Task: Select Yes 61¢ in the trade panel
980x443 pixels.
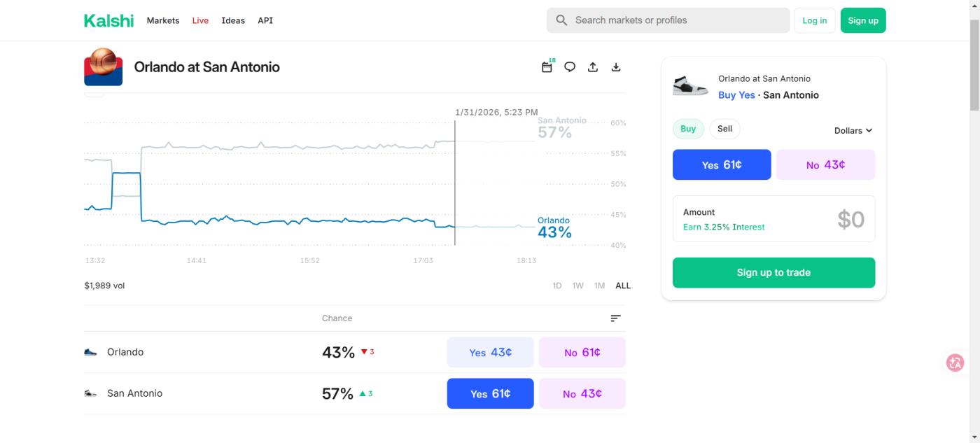Action: (x=722, y=165)
